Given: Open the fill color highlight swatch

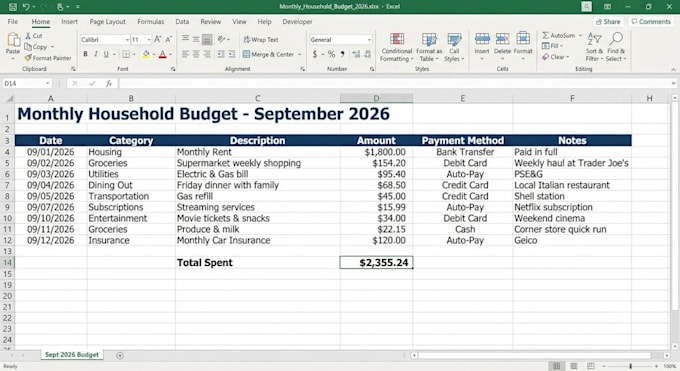Looking at the screenshot, I should [x=146, y=54].
